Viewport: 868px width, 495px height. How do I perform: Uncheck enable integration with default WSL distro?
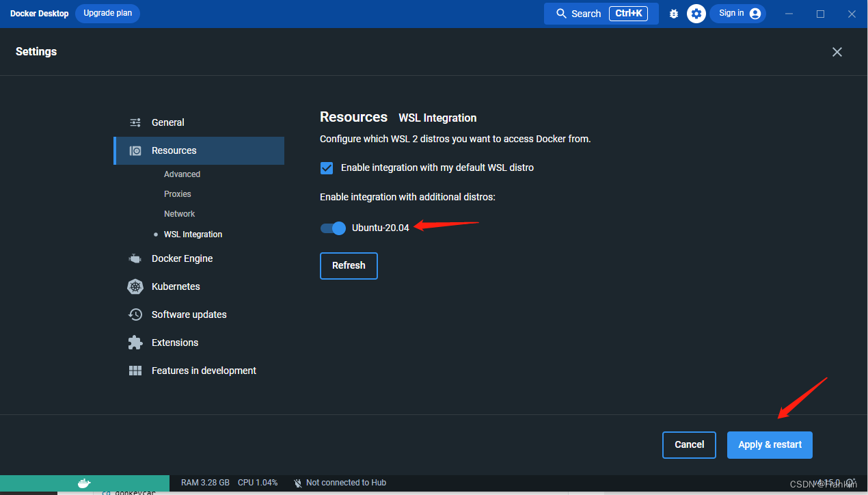327,168
